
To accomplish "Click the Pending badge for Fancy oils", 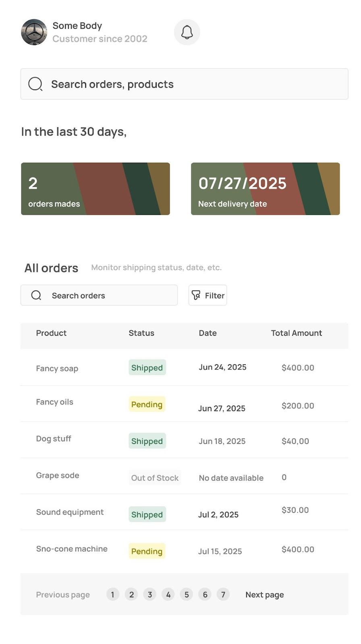I will click(147, 404).
